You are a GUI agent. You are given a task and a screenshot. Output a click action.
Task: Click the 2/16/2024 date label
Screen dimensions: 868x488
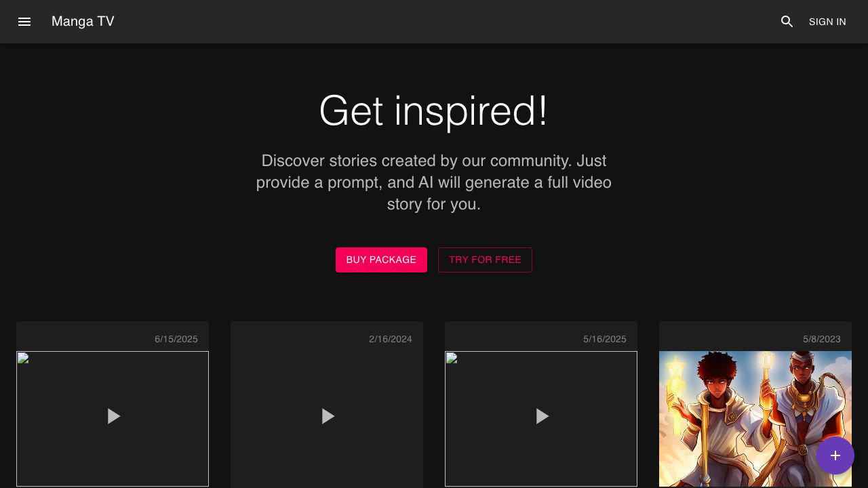pyautogui.click(x=390, y=339)
